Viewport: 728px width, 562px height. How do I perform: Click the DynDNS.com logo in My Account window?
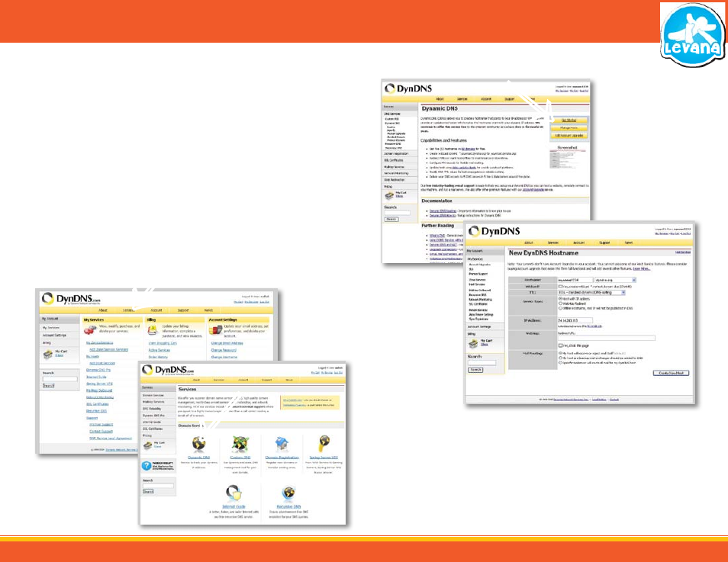coord(71,298)
